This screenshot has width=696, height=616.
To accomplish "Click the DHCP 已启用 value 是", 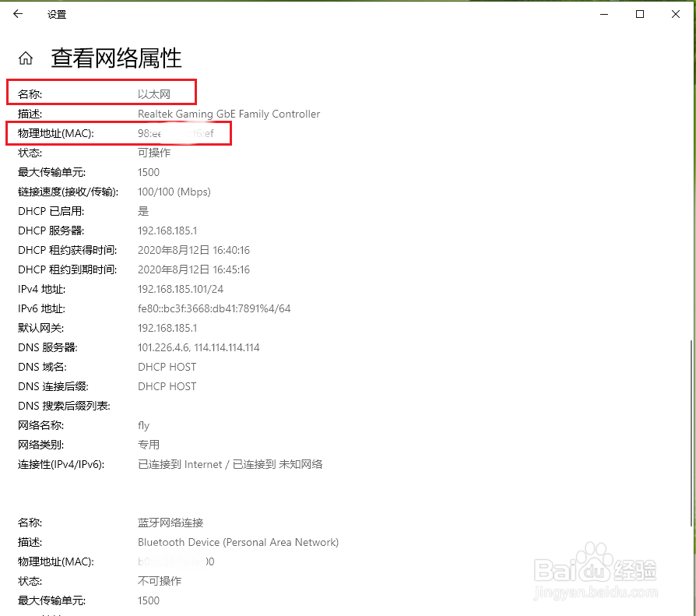I will click(142, 211).
